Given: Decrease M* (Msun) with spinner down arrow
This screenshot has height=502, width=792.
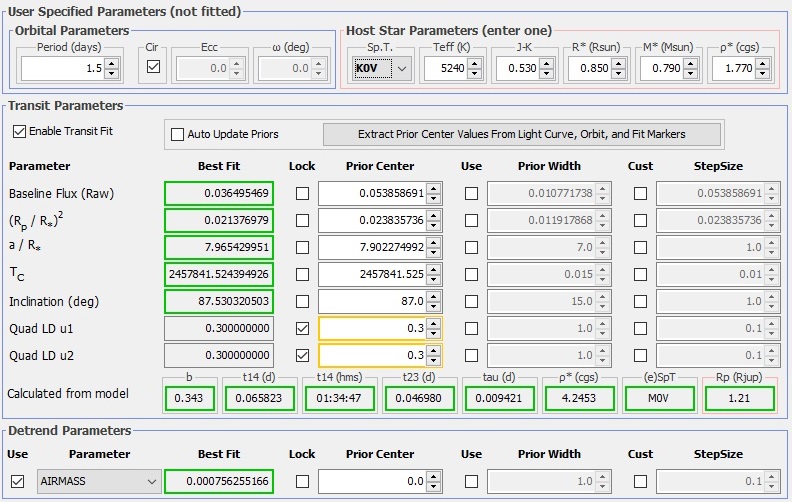Looking at the screenshot, I should click(692, 73).
